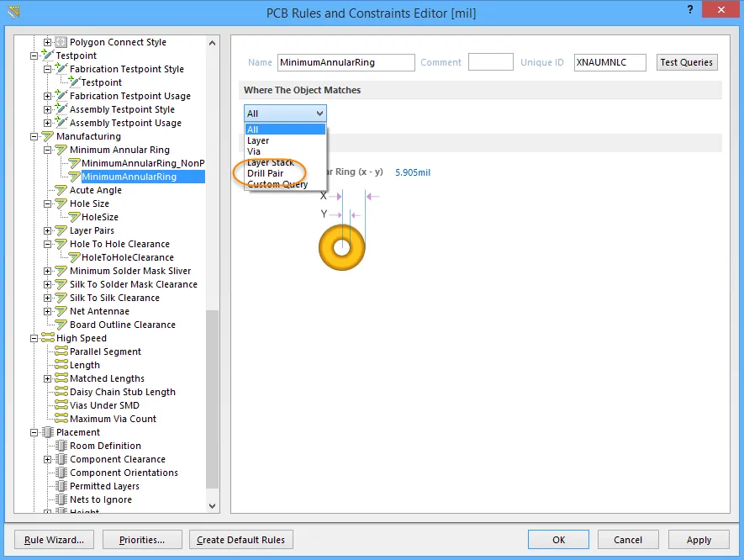Select the Daisy Chain Stub Length rule
Image resolution: width=744 pixels, height=560 pixels.
point(123,392)
